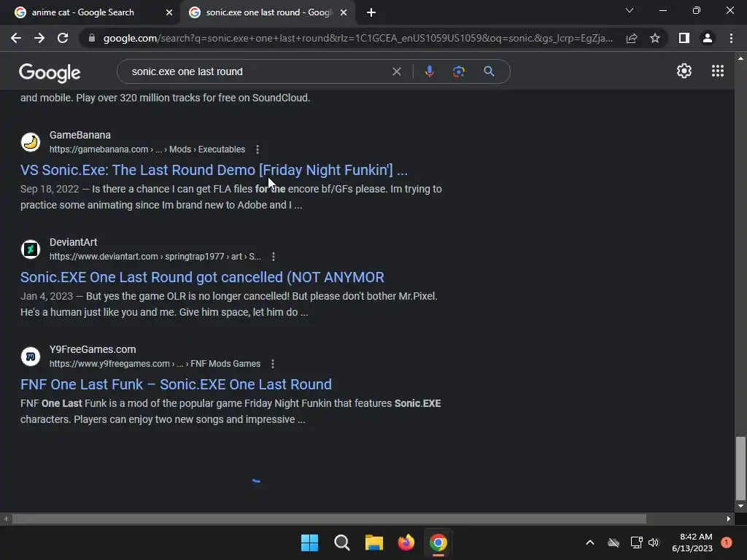The width and height of the screenshot is (747, 560).
Task: Close the sonic.exe one last round tab
Action: (344, 12)
